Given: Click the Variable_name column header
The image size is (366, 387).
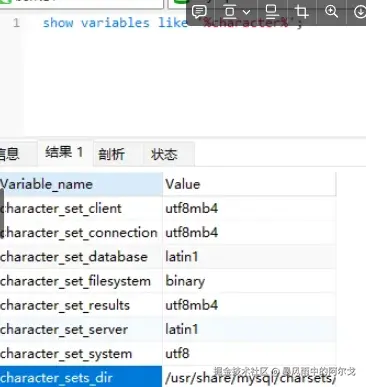Looking at the screenshot, I should [x=81, y=184].
